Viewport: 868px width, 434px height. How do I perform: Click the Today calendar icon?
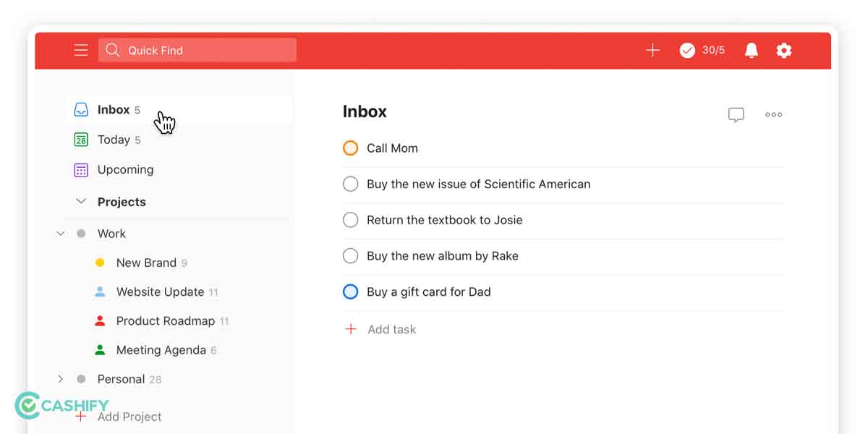81,140
